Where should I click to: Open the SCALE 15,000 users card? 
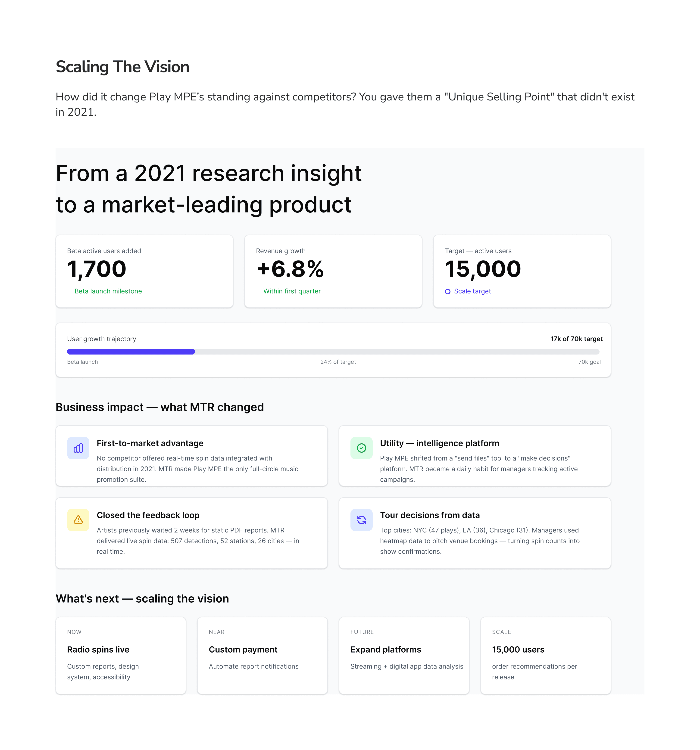coord(545,655)
